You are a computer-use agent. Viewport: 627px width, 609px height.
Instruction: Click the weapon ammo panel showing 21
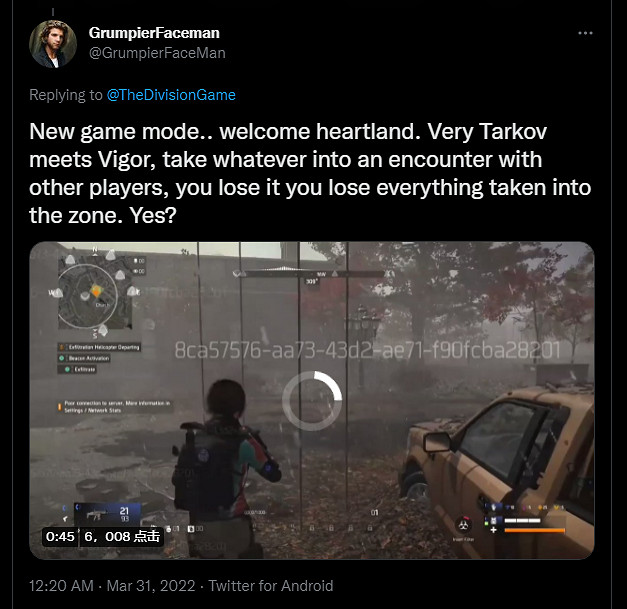pyautogui.click(x=108, y=513)
